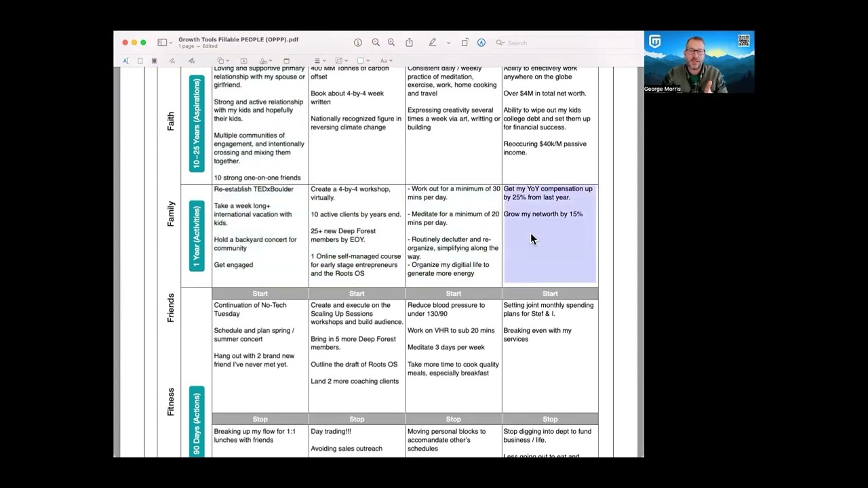Select the Sketch tool
The width and height of the screenshot is (868, 488).
[172, 61]
